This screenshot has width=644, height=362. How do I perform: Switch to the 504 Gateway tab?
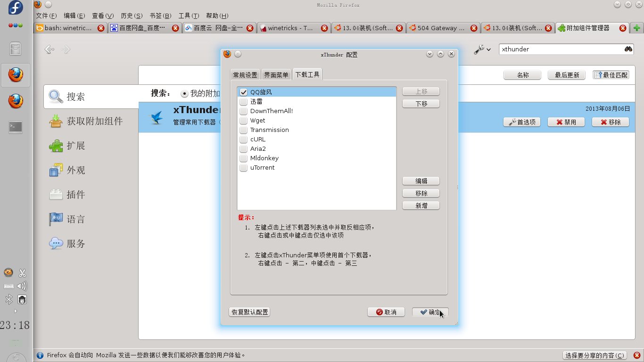[442, 28]
